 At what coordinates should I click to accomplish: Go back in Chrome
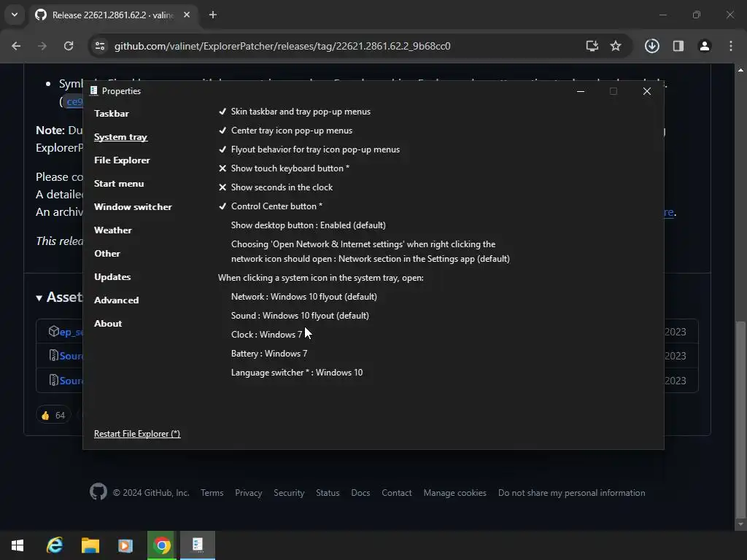[x=16, y=46]
